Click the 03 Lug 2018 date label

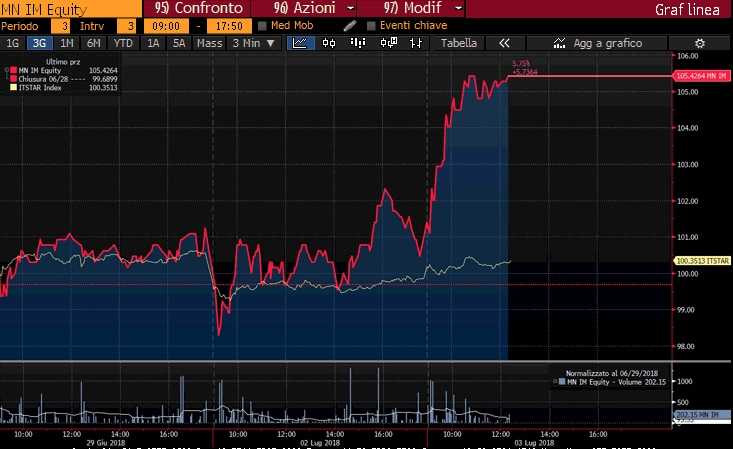(534, 442)
